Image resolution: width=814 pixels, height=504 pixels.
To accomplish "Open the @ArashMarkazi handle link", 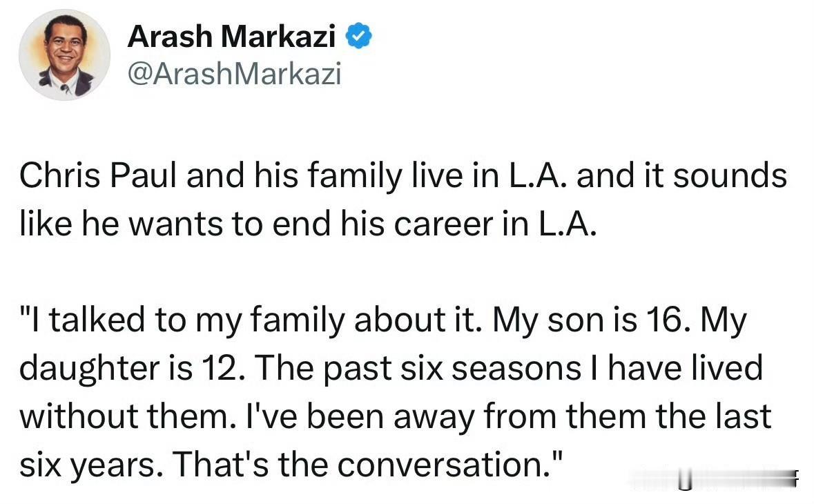I will click(x=234, y=74).
